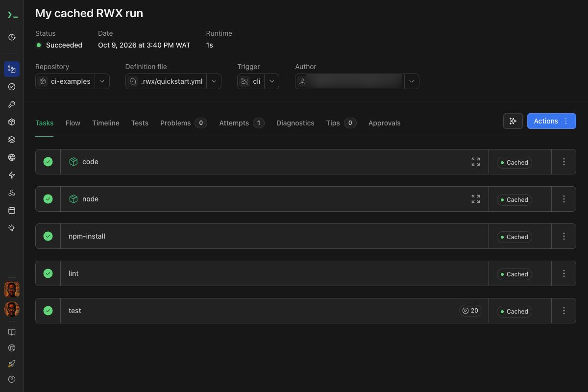
Task: Click the Cached badge on npm-install row
Action: click(x=514, y=237)
